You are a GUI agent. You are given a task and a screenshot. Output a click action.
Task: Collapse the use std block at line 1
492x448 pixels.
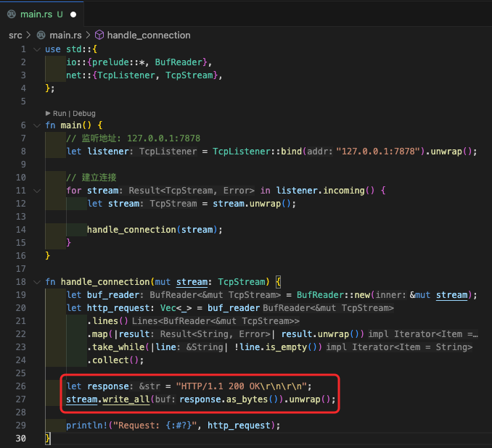37,49
